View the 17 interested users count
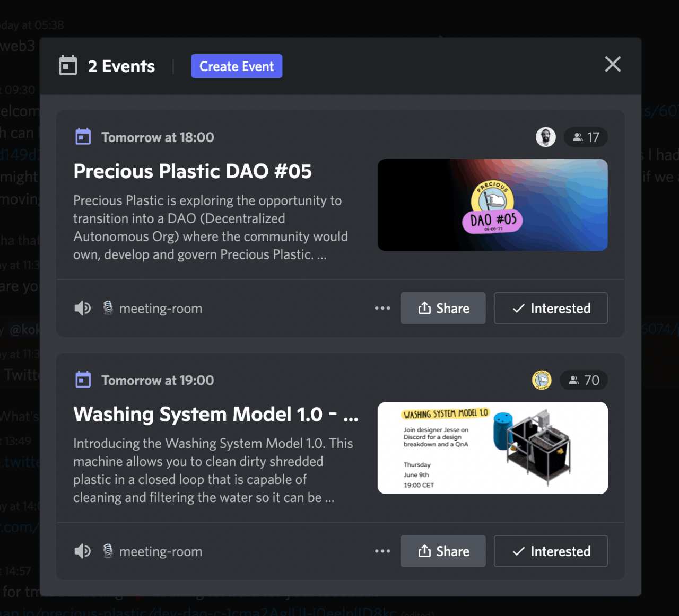The height and width of the screenshot is (616, 679). 586,137
